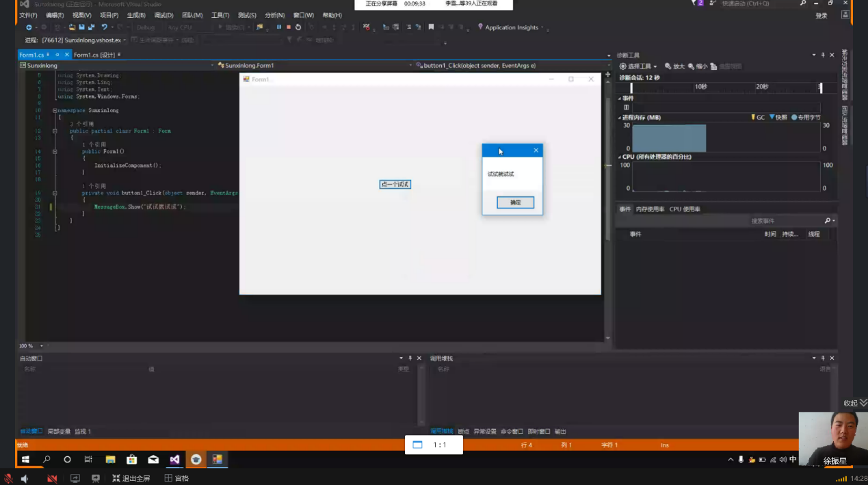
Task: Open Visual Studio from the Windows taskbar
Action: 175,460
